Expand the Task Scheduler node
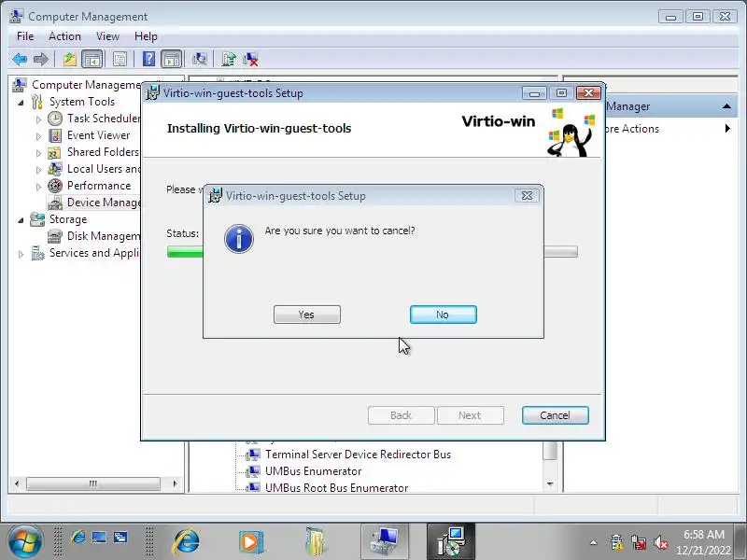 [38, 119]
